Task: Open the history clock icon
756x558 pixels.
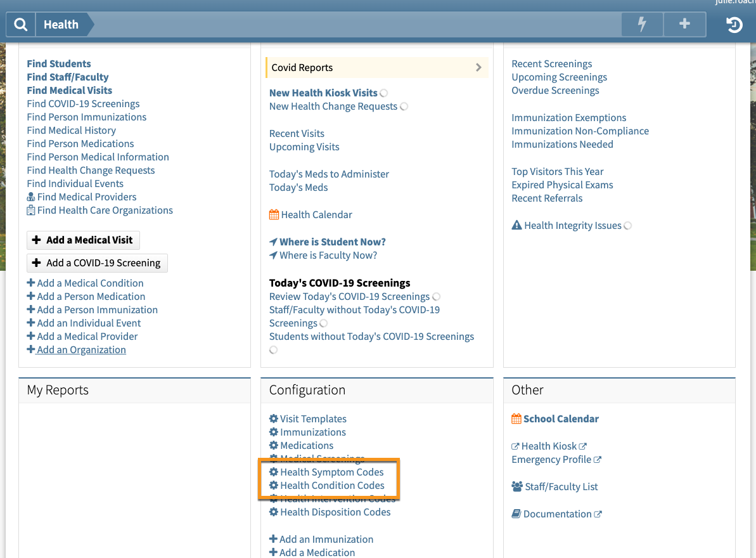Action: pos(734,25)
